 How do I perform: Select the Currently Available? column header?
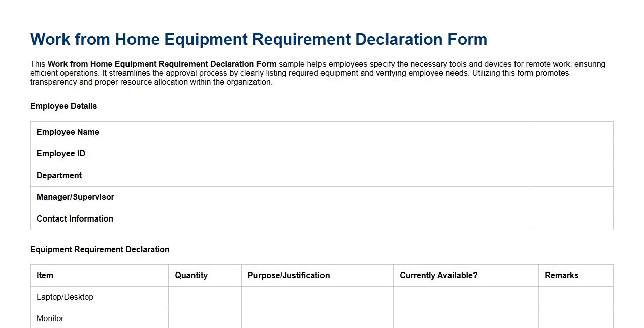[x=438, y=275]
